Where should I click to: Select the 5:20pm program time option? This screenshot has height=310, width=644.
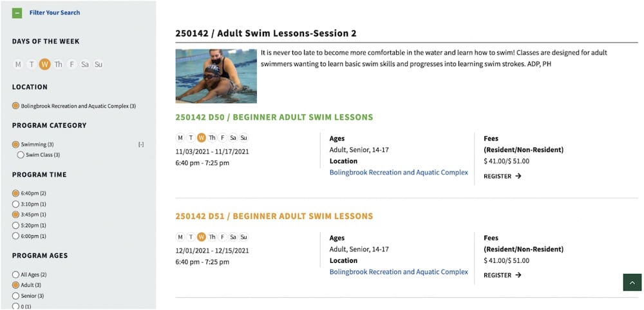point(15,226)
